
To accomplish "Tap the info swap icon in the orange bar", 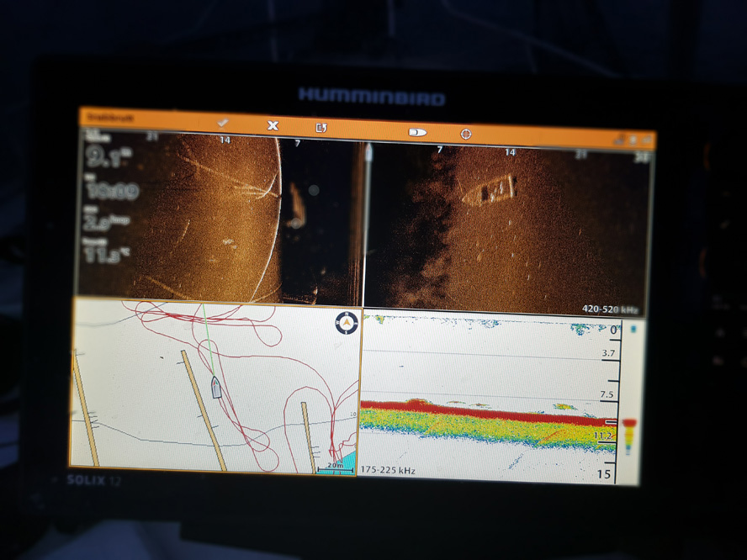I will pos(321,128).
